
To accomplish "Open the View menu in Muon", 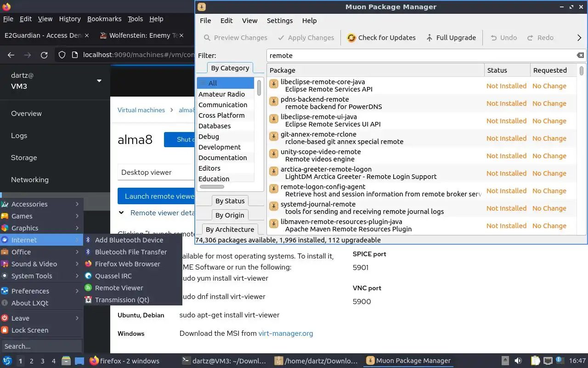I will tap(250, 21).
